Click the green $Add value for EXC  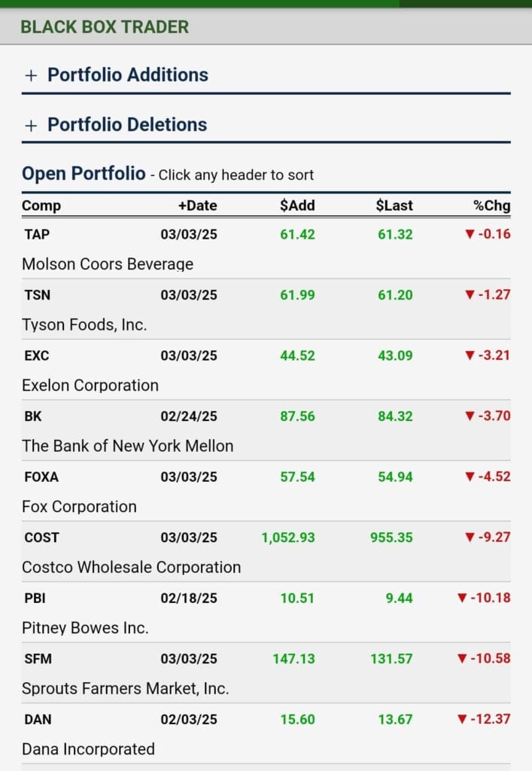coord(298,355)
